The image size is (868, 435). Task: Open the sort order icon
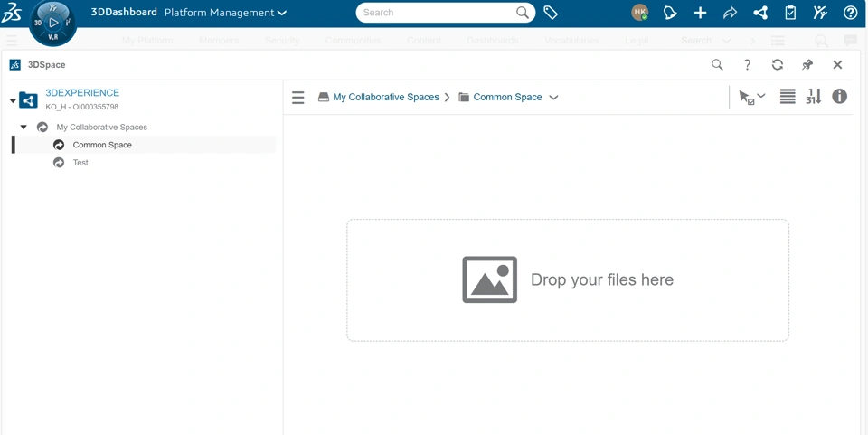tap(813, 96)
